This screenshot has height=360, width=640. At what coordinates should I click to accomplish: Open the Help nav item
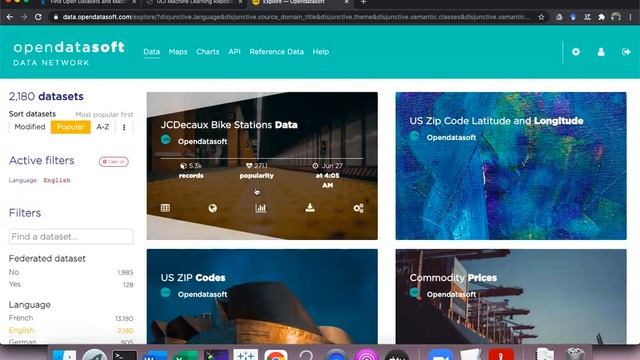click(x=321, y=52)
